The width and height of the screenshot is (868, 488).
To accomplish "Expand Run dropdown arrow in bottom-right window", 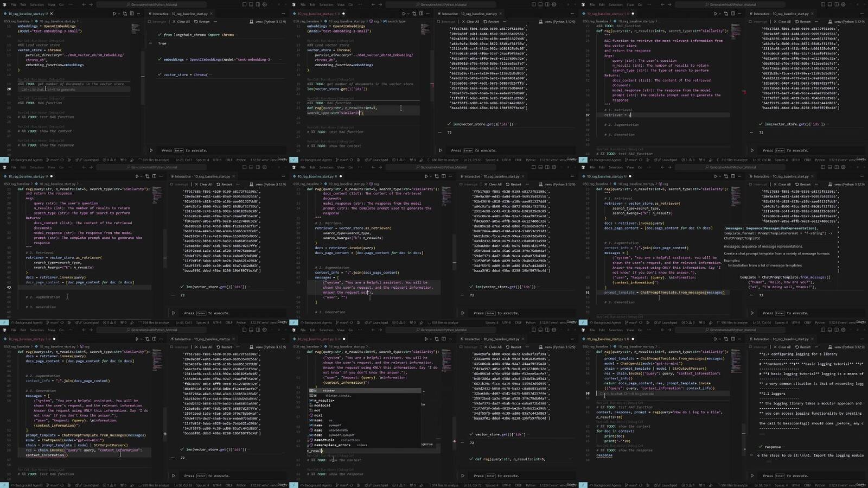I will (720, 339).
